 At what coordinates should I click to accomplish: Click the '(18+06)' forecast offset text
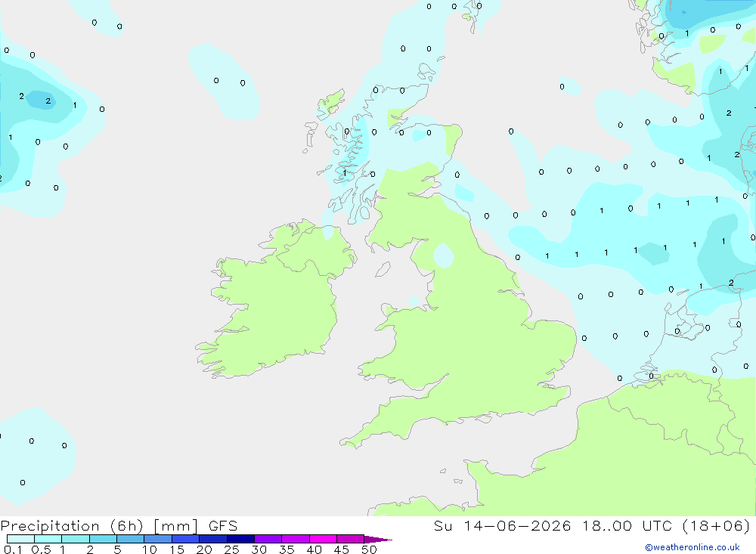(717, 526)
